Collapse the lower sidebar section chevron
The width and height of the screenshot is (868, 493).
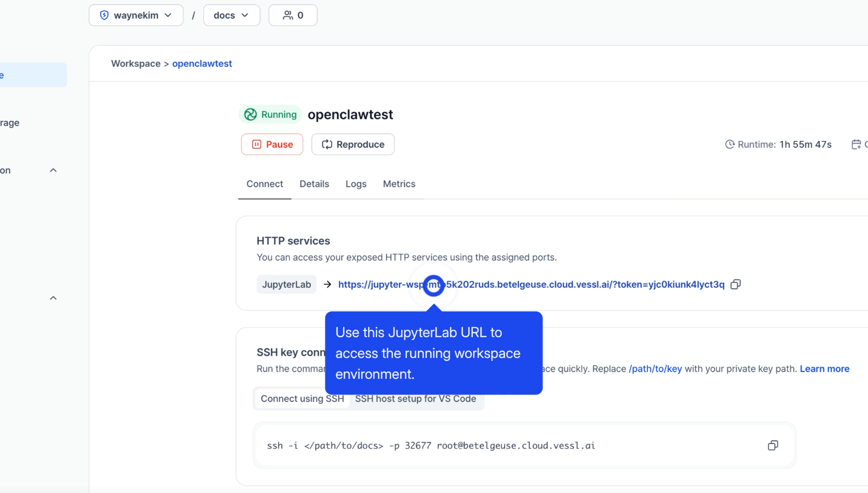coord(53,298)
